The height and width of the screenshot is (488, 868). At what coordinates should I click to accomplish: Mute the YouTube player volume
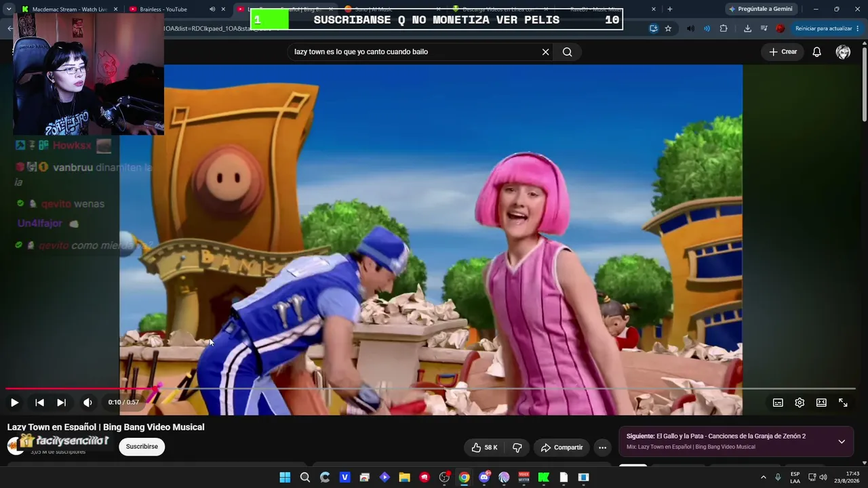(x=87, y=403)
